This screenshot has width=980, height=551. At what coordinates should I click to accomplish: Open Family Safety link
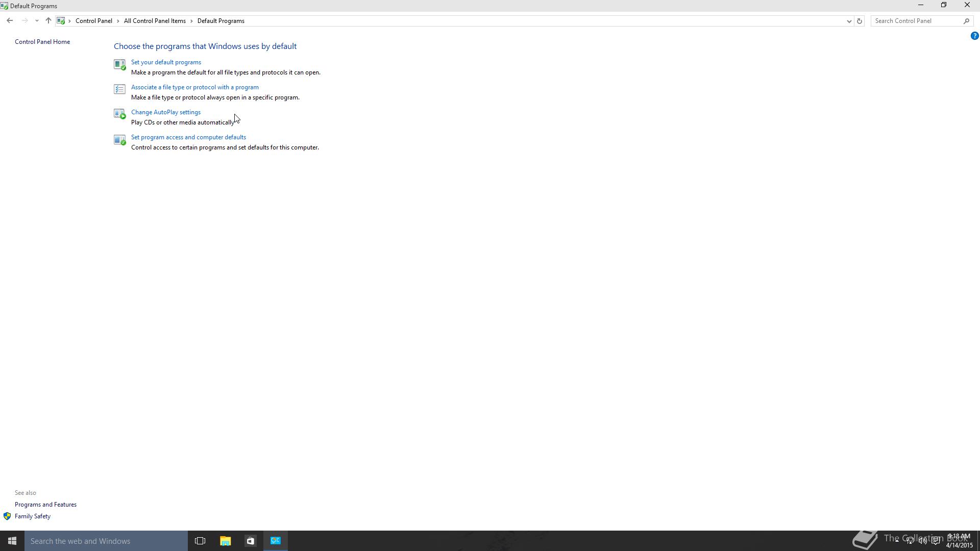(x=33, y=516)
